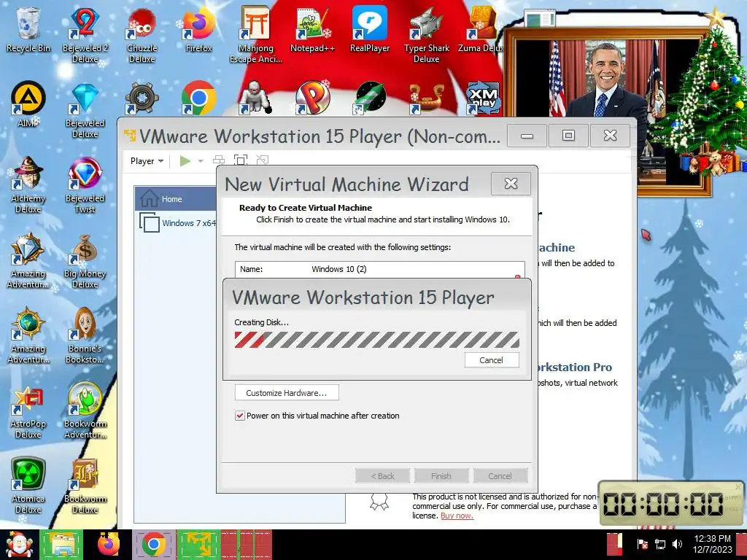Open Bookworm Adventures shortcut
747x560 pixels.
pyautogui.click(x=85, y=411)
